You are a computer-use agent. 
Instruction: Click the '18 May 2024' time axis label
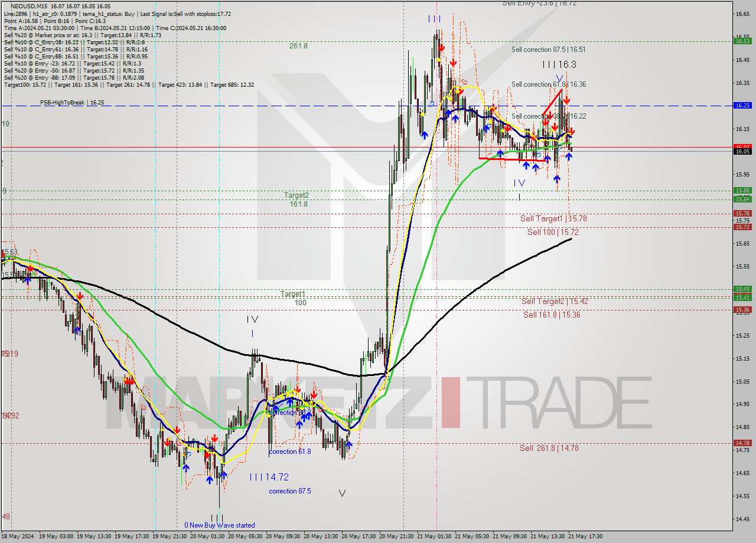pos(18,537)
